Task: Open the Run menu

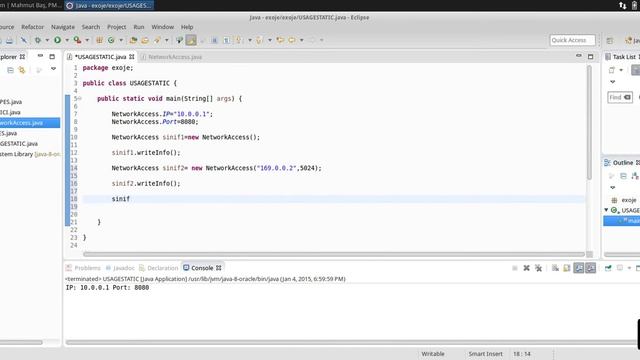Action: [139, 27]
